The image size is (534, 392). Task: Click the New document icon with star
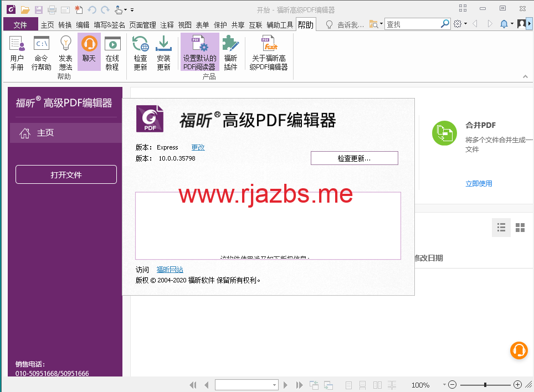[79, 9]
